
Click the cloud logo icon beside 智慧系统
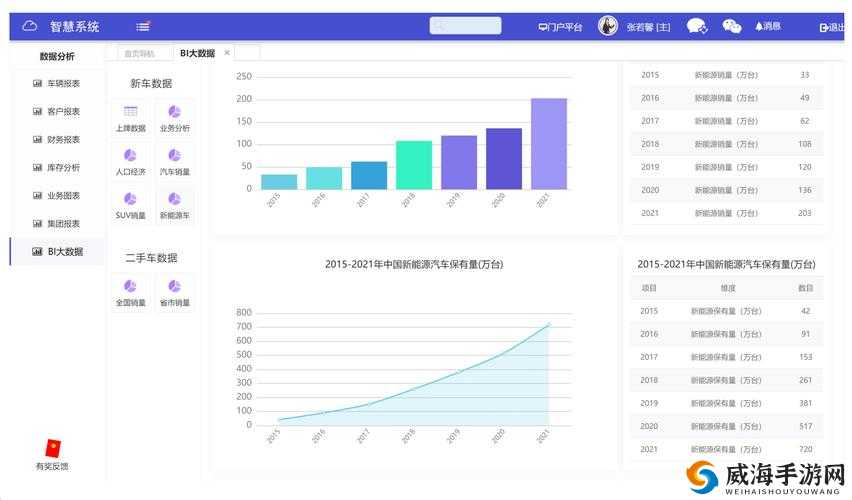[x=29, y=26]
